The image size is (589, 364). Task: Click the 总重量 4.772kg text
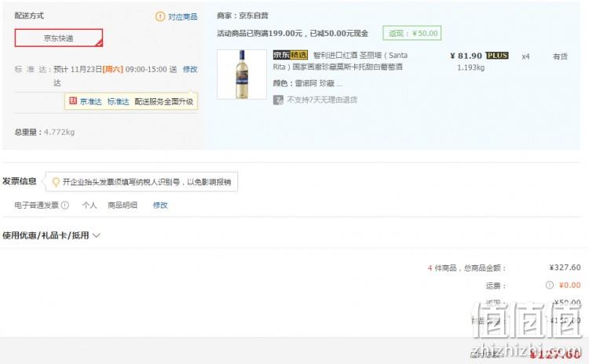[x=44, y=132]
